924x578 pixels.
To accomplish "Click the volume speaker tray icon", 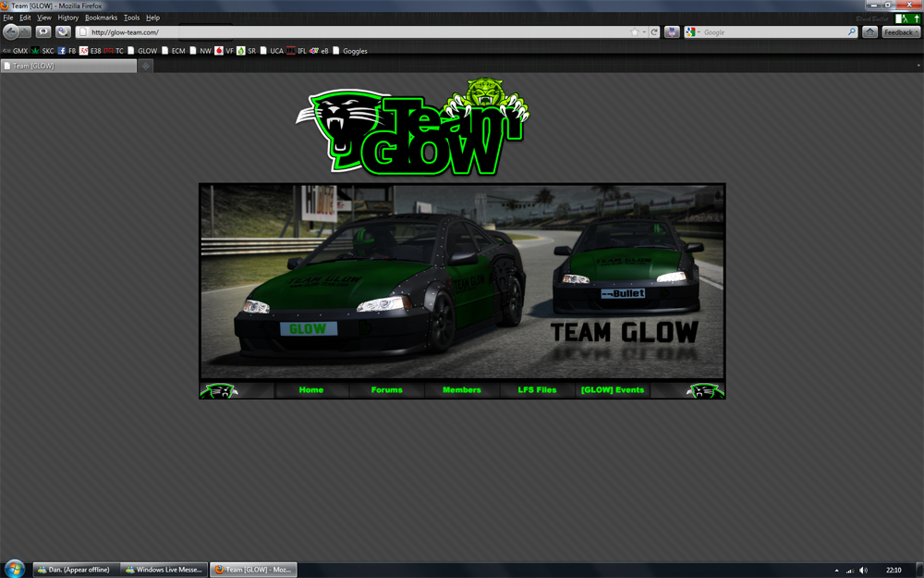I will coord(863,570).
